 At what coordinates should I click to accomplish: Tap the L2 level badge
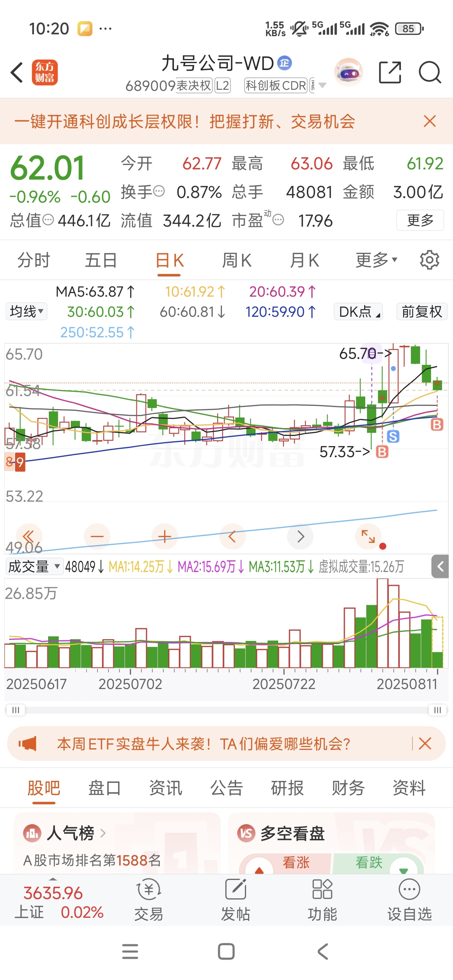tap(223, 86)
